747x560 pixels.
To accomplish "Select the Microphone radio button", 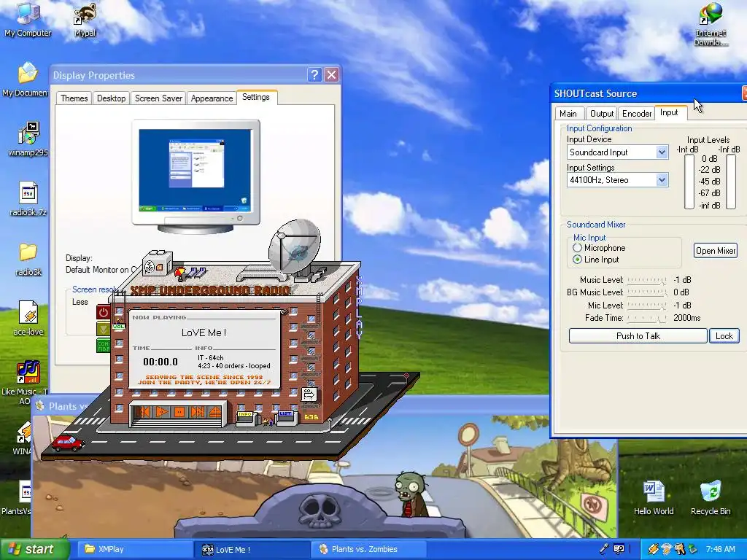I will 578,248.
